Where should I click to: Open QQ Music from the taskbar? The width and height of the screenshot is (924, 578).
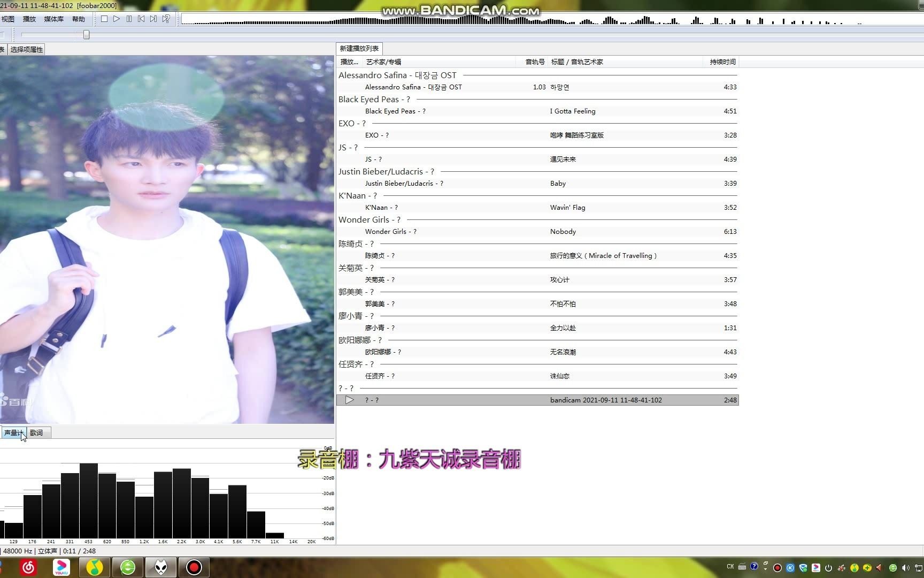pos(95,567)
